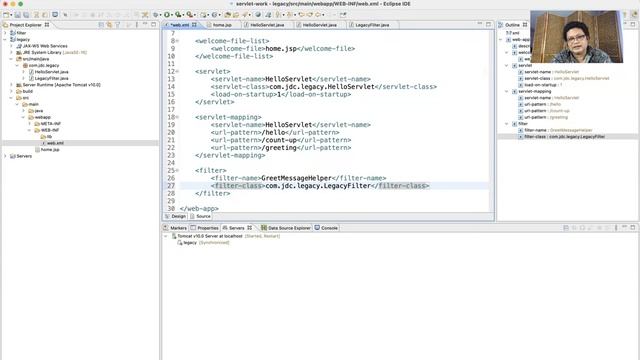Expand the META-INF folder
Screen dimensions: 640x360
(29, 124)
